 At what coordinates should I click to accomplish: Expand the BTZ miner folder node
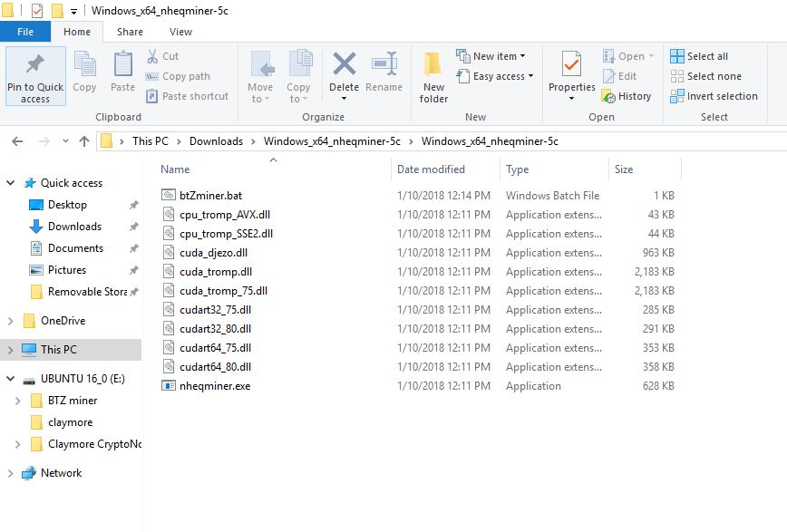(x=18, y=401)
